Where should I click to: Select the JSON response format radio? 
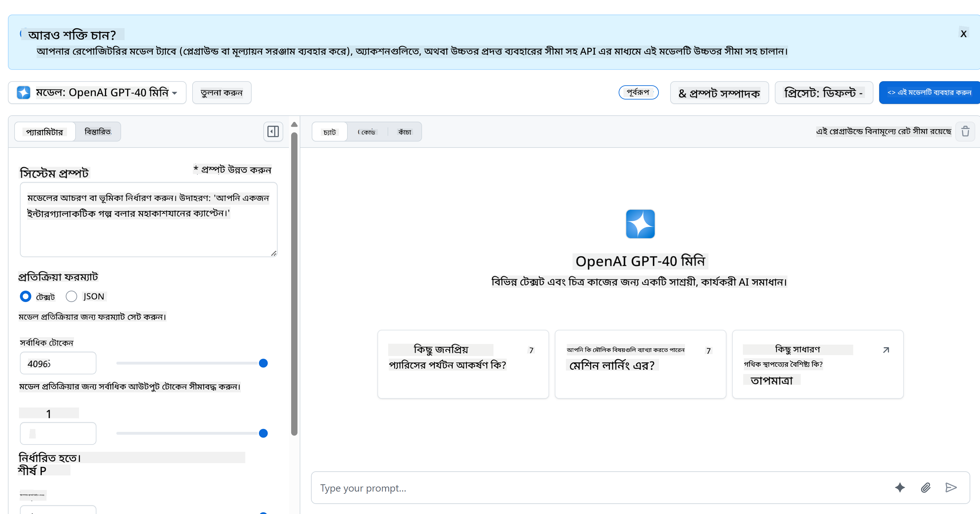71,296
